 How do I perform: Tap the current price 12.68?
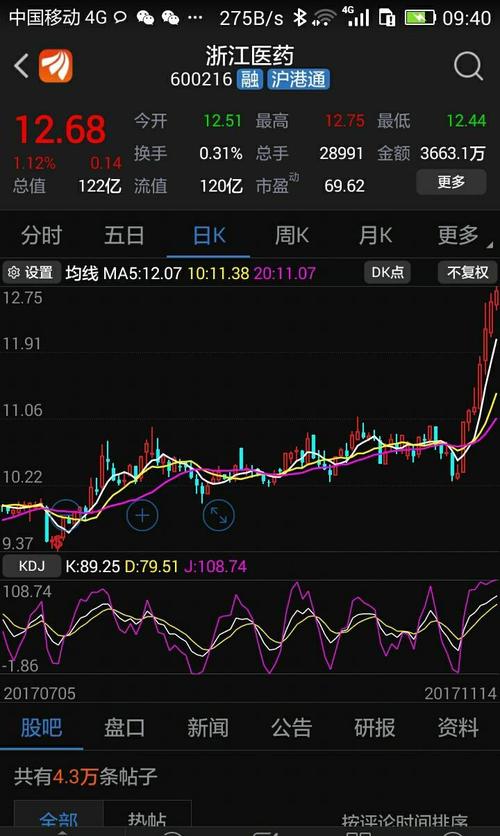pos(60,130)
